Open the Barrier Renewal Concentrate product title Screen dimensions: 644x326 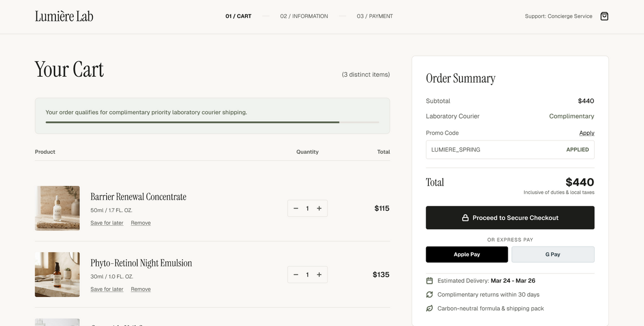(x=138, y=197)
